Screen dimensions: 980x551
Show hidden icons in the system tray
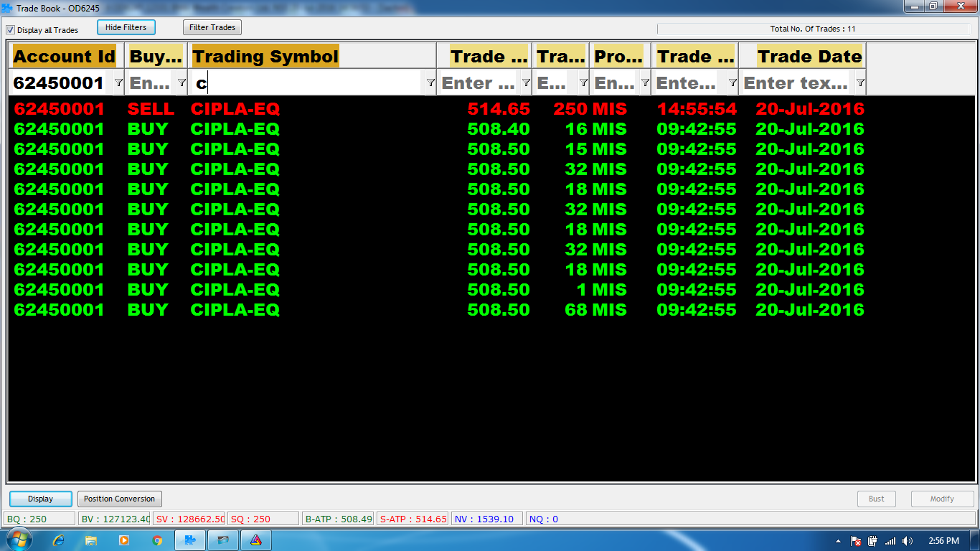[x=838, y=541]
